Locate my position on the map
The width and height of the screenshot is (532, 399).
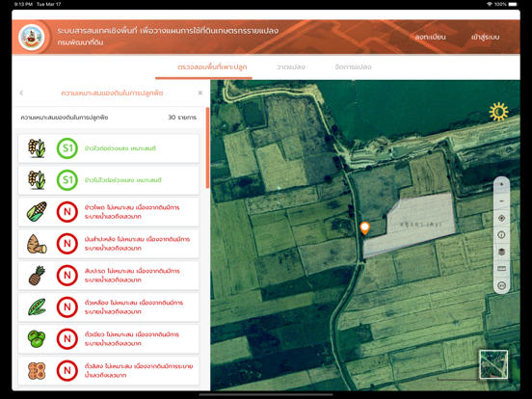point(501,218)
